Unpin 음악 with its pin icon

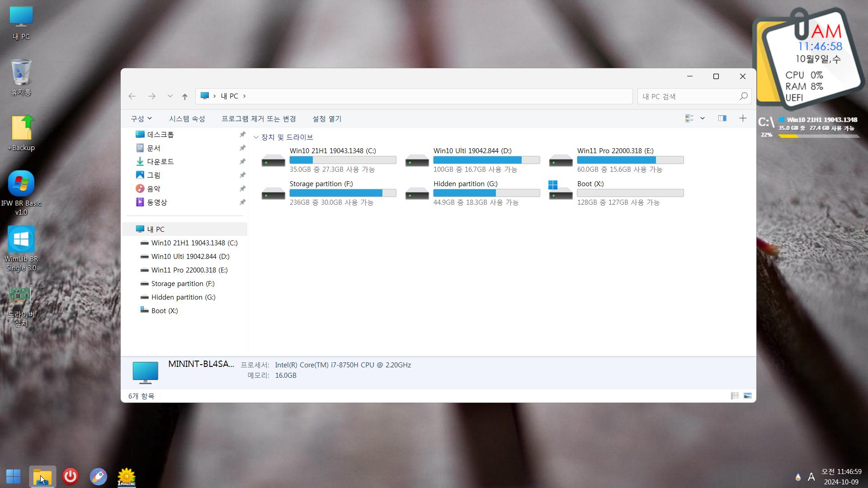pos(242,189)
